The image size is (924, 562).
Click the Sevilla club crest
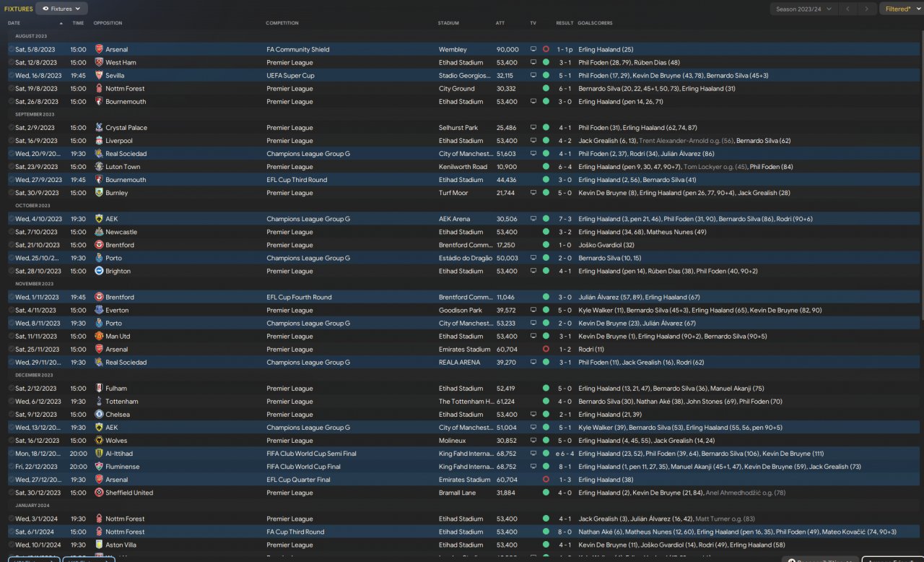(99, 76)
